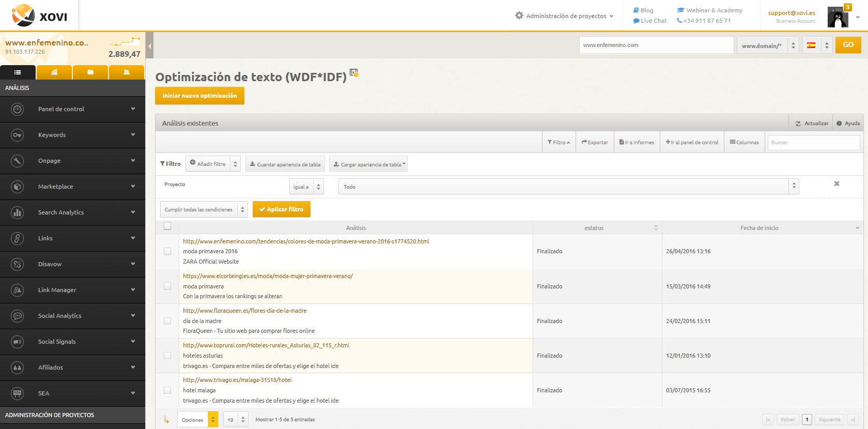Viewport: 868px width, 429px height.
Task: Click the help icon next to page title
Action: tap(354, 73)
